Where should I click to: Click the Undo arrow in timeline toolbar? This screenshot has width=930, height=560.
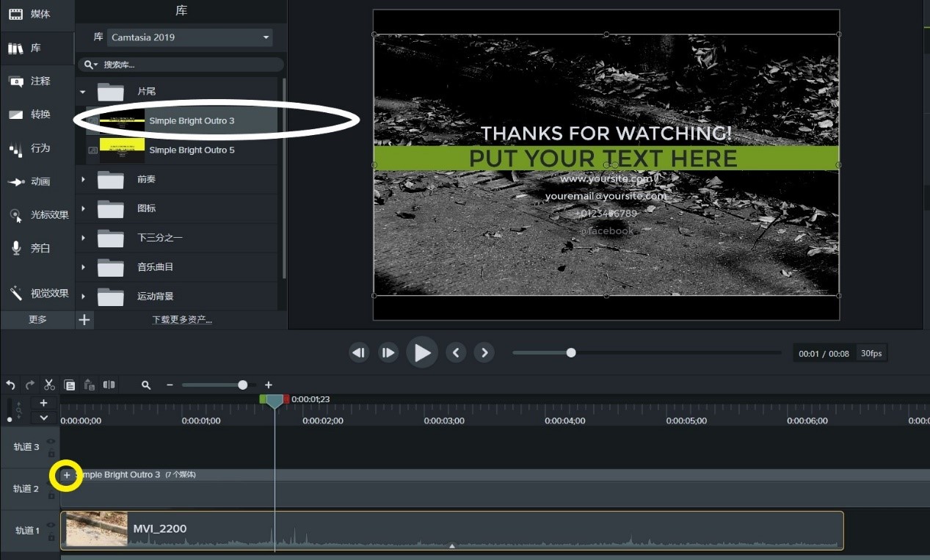point(10,385)
